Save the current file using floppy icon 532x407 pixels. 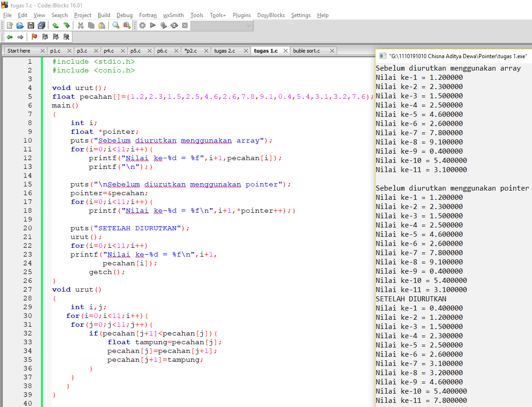click(x=31, y=25)
